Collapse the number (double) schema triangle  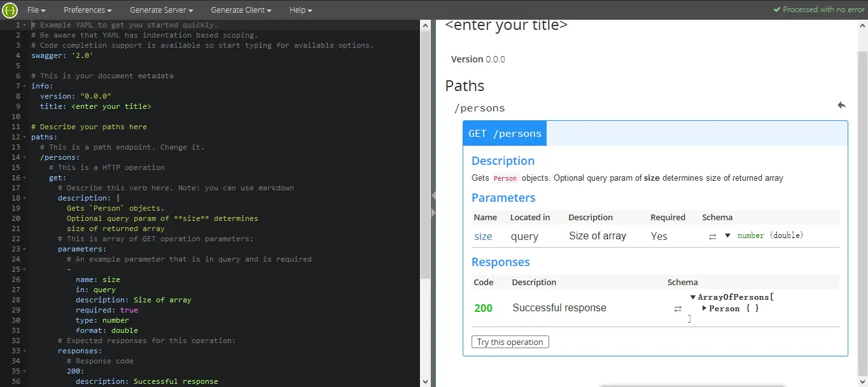[x=727, y=236]
